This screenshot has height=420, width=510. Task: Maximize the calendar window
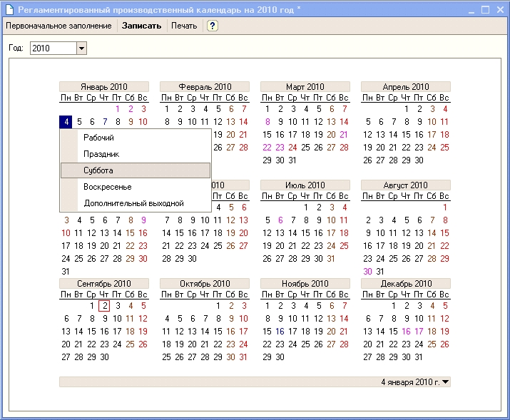tap(485, 10)
